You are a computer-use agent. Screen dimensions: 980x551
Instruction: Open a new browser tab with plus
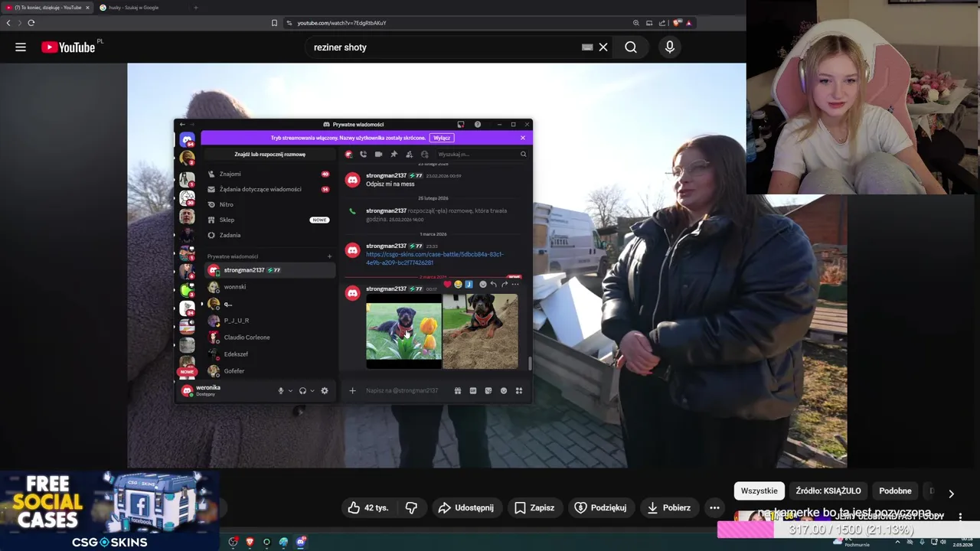195,8
